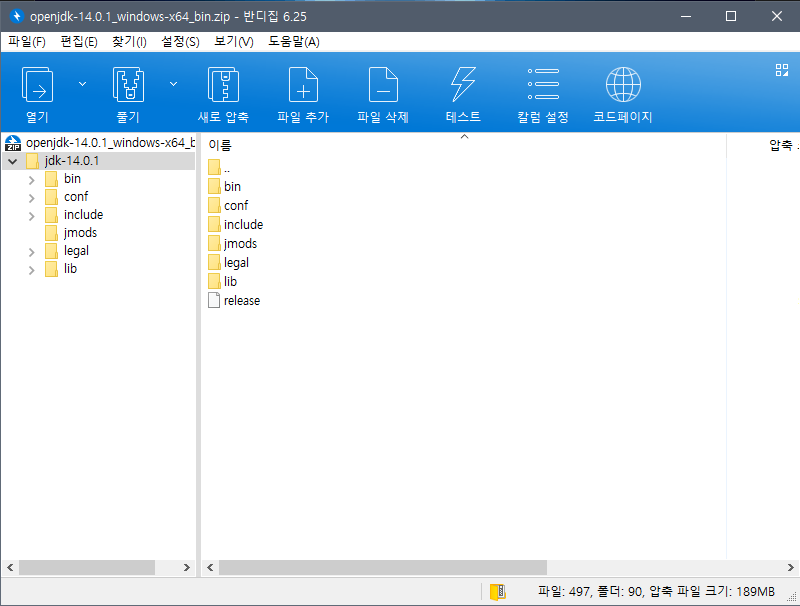Screen dimensions: 800x606
Task: Select bin folder in the file list
Action: pos(232,187)
